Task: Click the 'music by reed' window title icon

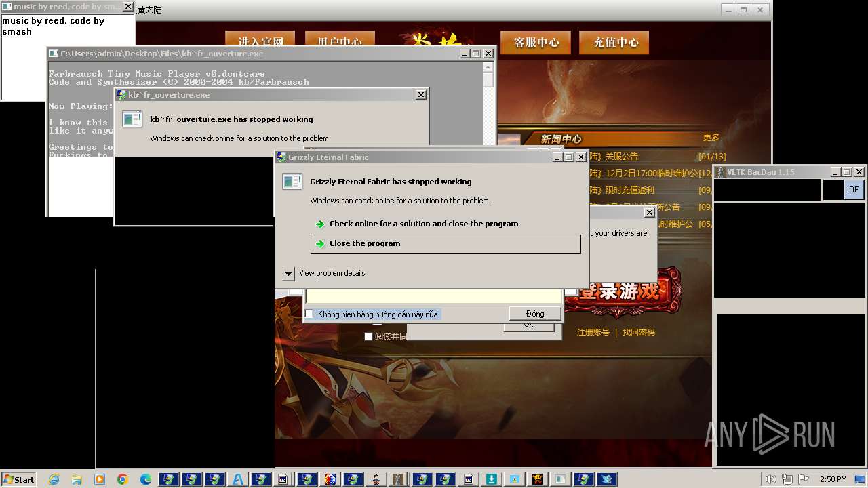Action: coord(7,7)
